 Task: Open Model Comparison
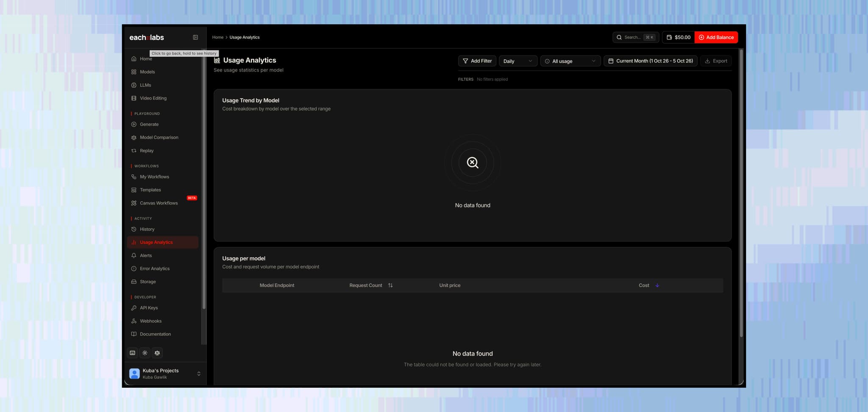coord(163,138)
